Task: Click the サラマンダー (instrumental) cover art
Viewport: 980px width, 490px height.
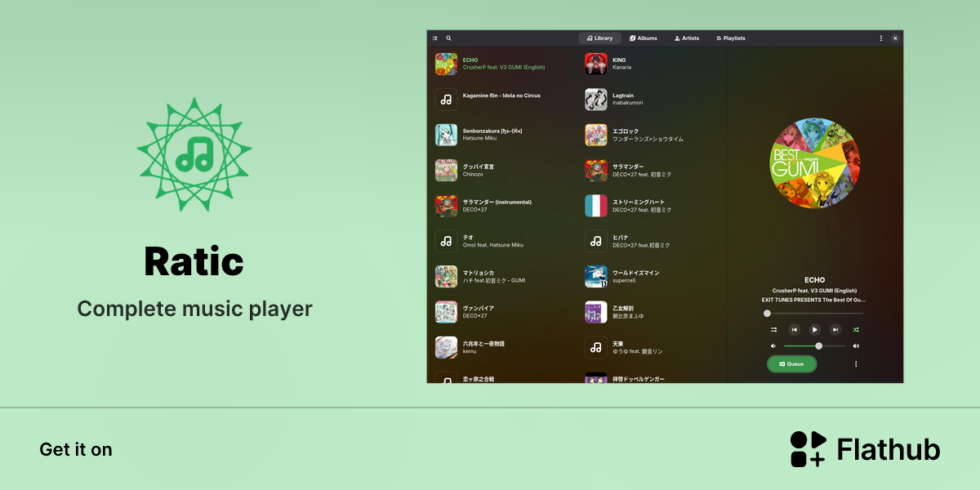Action: [x=446, y=206]
